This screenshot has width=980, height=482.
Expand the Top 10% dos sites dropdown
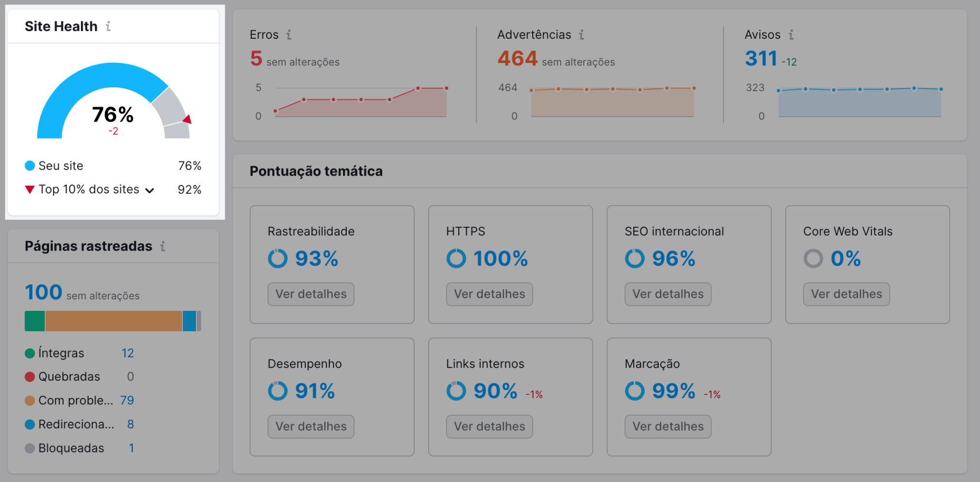[149, 190]
